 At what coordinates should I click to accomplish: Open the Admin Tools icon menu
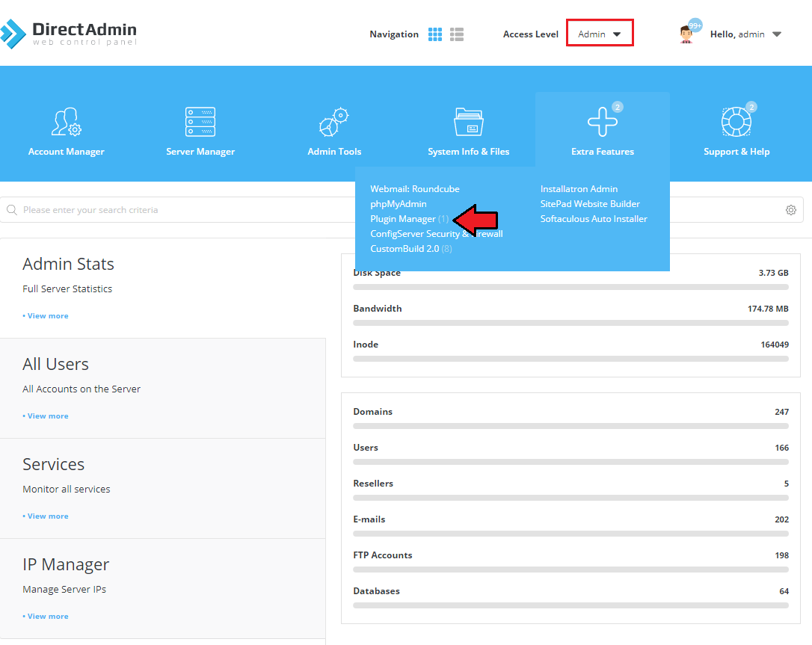(x=334, y=122)
